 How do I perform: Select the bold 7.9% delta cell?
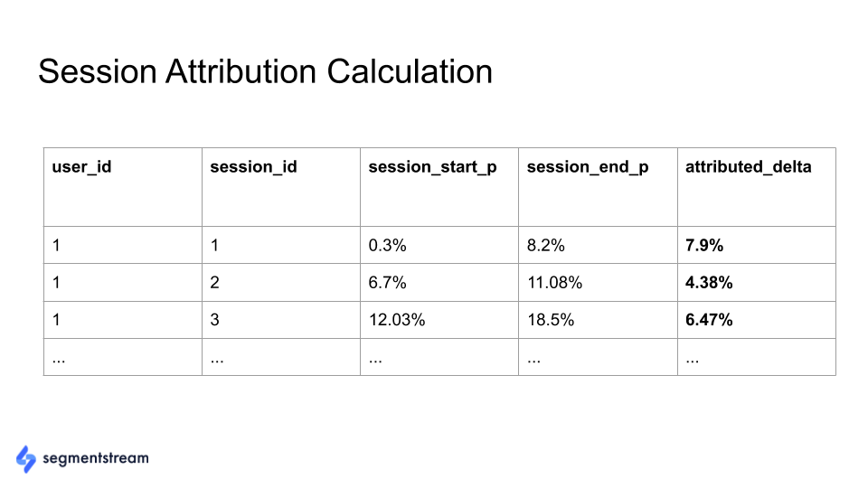757,245
